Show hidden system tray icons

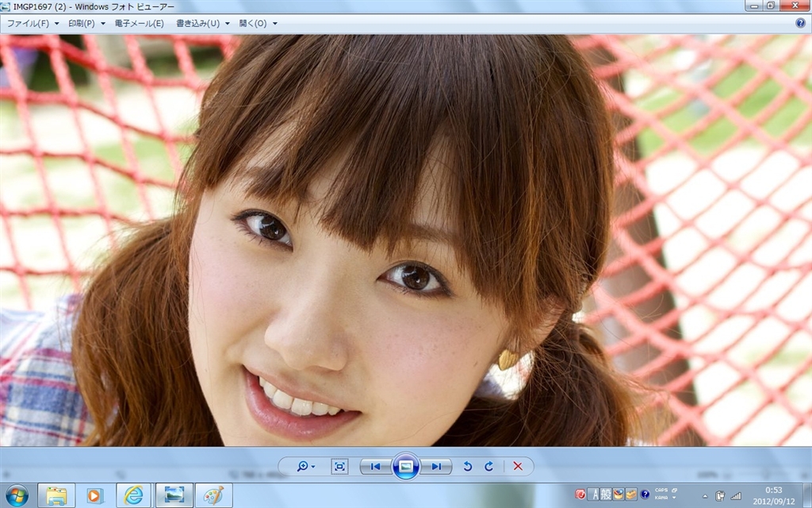point(705,496)
